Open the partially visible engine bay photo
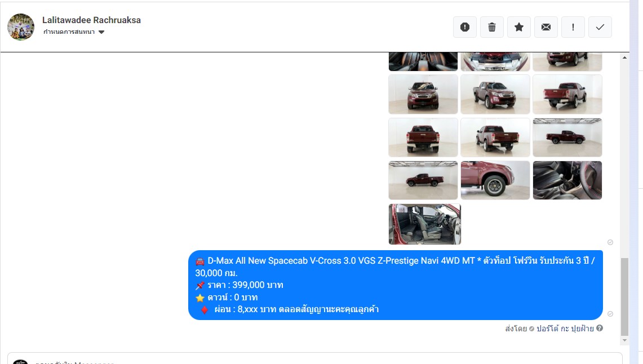643x364 pixels. click(495, 61)
